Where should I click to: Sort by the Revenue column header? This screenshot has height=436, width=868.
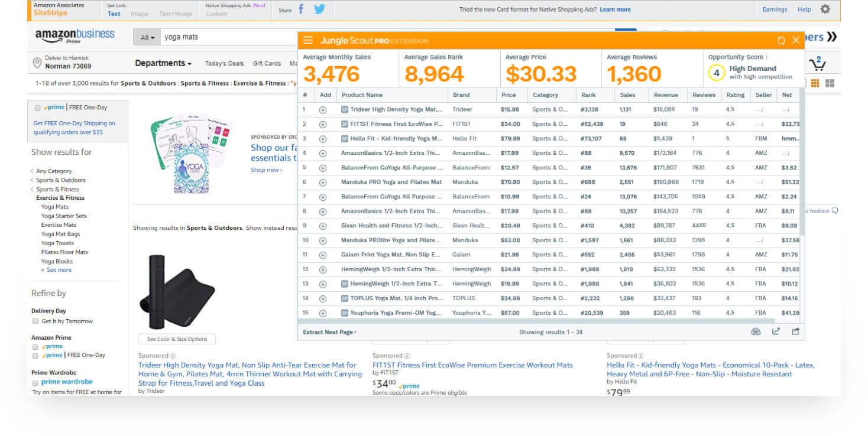666,95
